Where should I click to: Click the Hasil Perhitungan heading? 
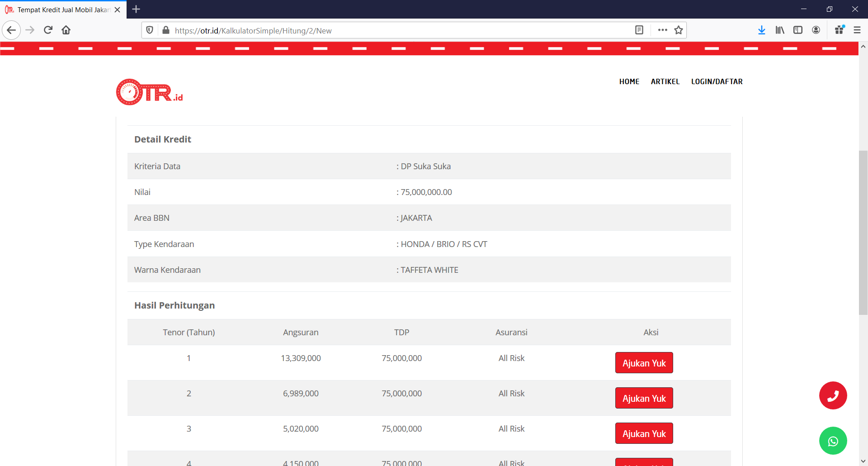point(175,305)
